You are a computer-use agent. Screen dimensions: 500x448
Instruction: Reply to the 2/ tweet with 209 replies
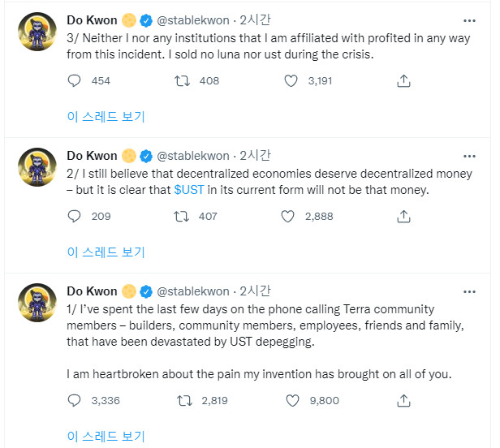(75, 217)
